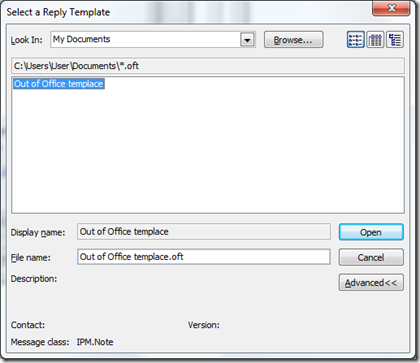
Task: Switch to large icons view
Action: point(375,40)
